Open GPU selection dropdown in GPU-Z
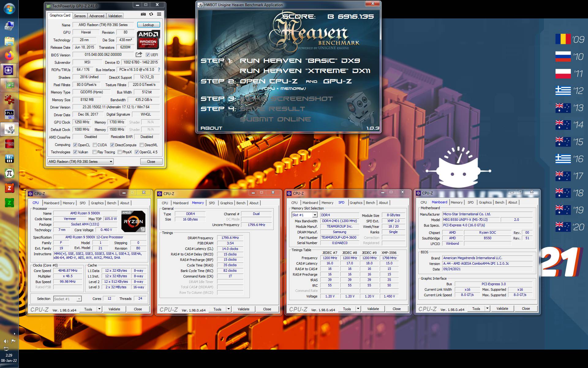The image size is (588, 368). pos(81,161)
